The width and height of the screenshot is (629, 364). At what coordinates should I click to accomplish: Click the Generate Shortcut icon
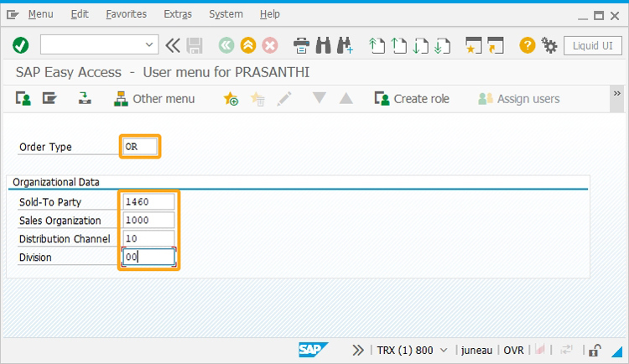click(x=496, y=45)
